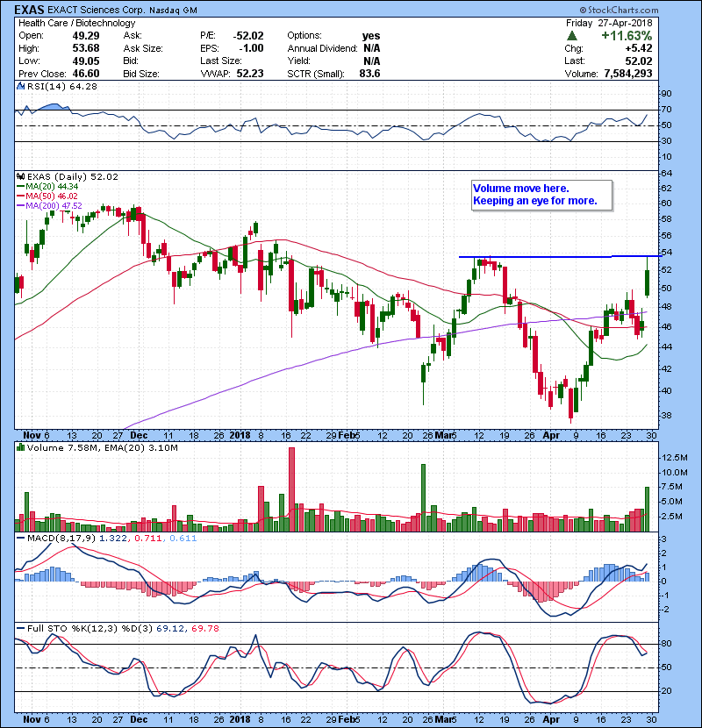Image resolution: width=702 pixels, height=728 pixels.
Task: Click the Last price value in the header
Action: [638, 61]
